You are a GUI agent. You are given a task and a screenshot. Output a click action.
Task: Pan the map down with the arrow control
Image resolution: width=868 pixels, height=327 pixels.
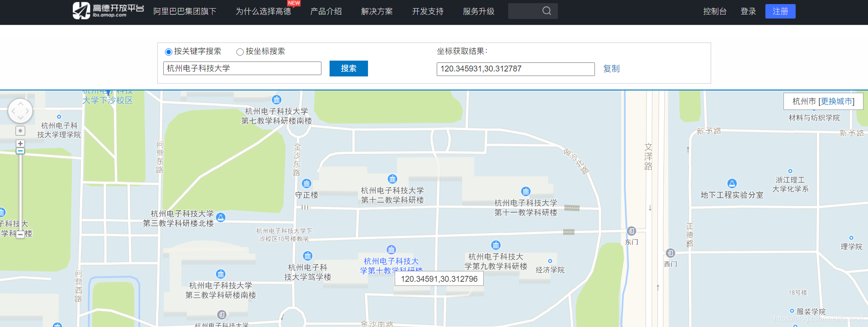click(x=20, y=118)
